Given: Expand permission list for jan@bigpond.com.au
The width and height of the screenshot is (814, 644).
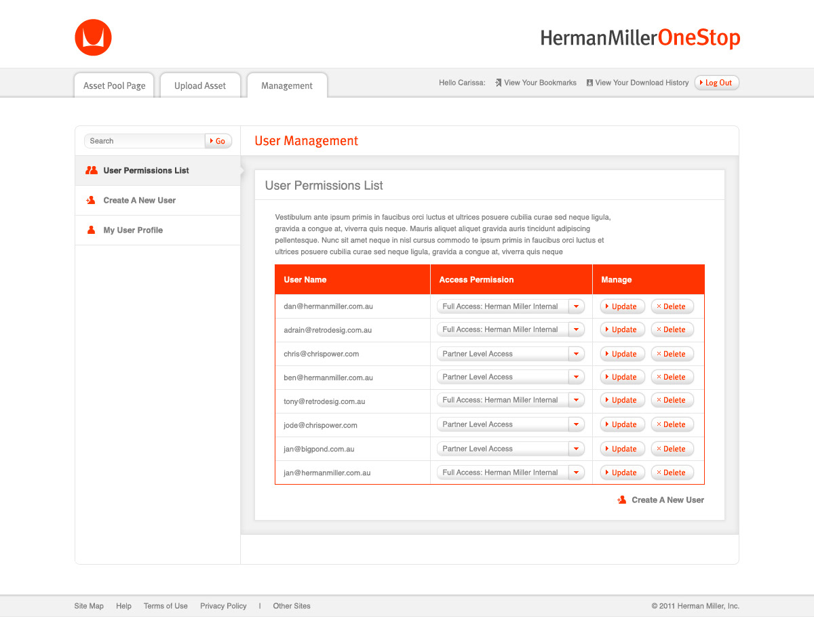Looking at the screenshot, I should tap(576, 449).
